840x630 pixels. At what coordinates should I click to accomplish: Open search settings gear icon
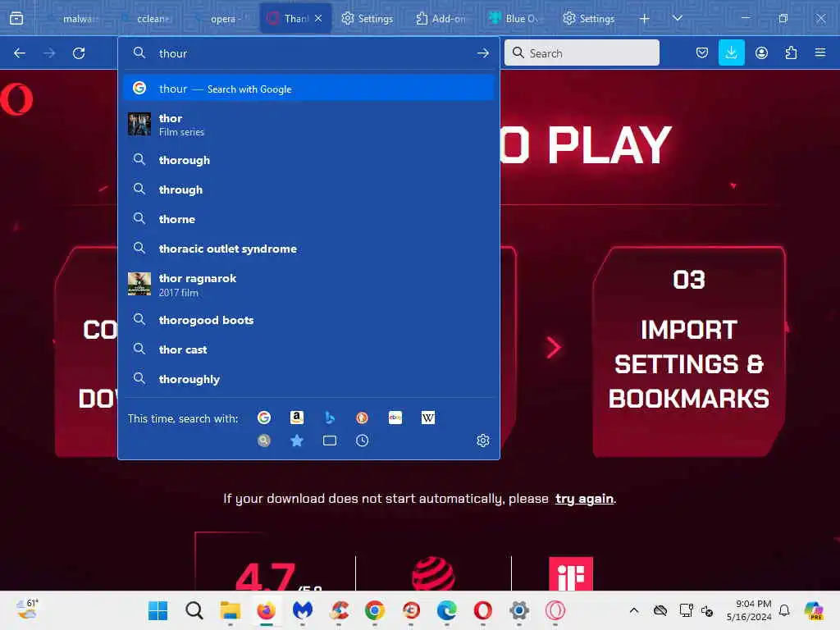click(482, 441)
